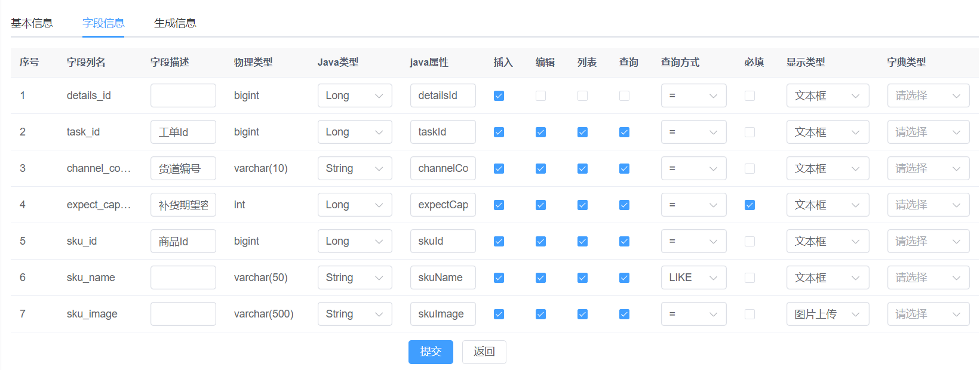Open 图片上传 display type dropdown
The image size is (980, 370).
827,314
